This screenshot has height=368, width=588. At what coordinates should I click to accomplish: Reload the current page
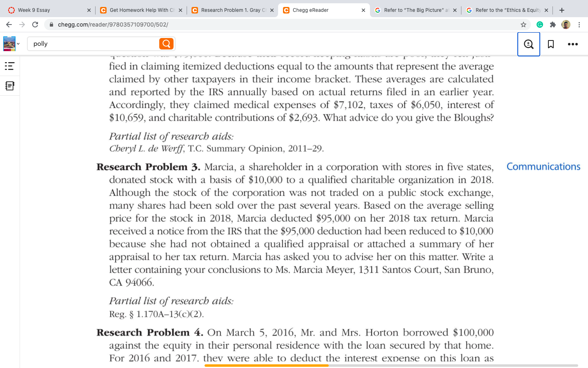35,25
